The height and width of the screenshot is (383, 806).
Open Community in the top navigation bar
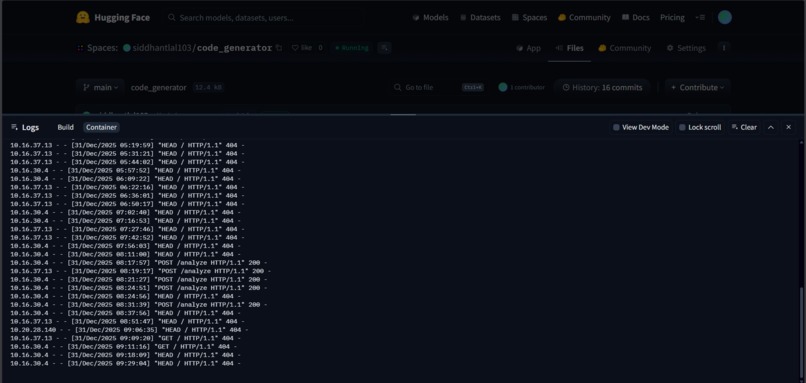pyautogui.click(x=584, y=17)
